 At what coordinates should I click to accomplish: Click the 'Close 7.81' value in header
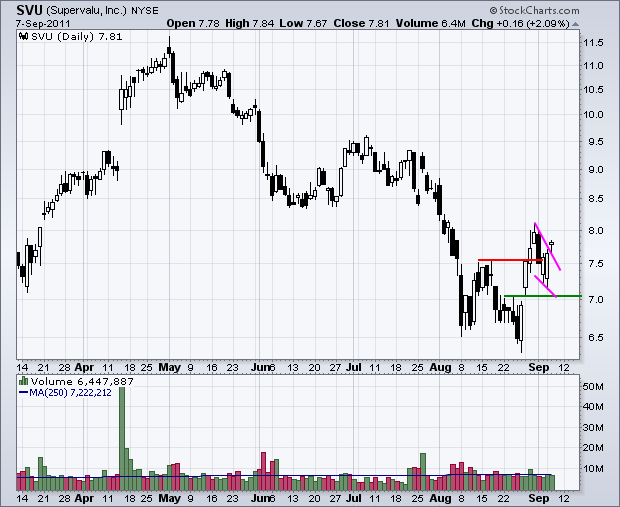[x=361, y=23]
